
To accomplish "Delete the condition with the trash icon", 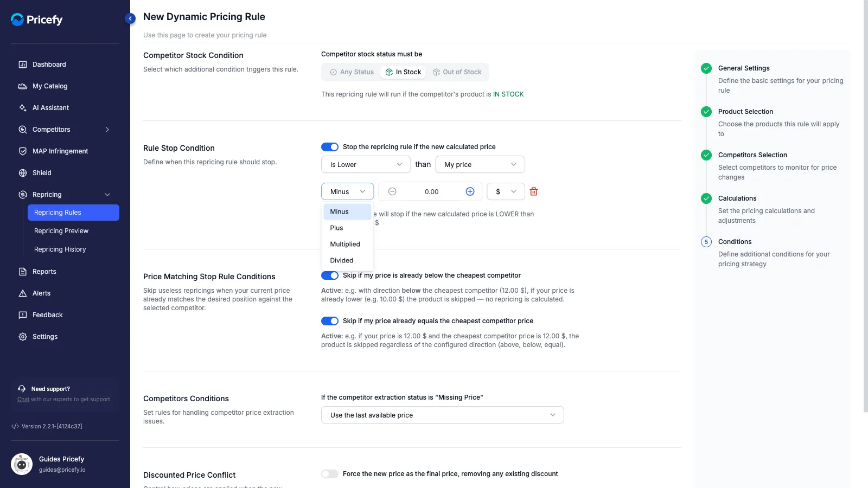I will tap(534, 191).
